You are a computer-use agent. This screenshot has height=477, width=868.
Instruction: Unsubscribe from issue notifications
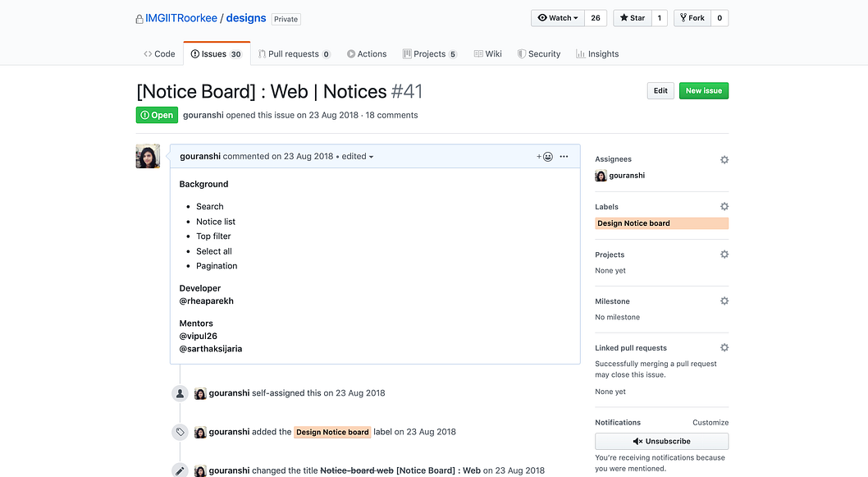tap(661, 441)
